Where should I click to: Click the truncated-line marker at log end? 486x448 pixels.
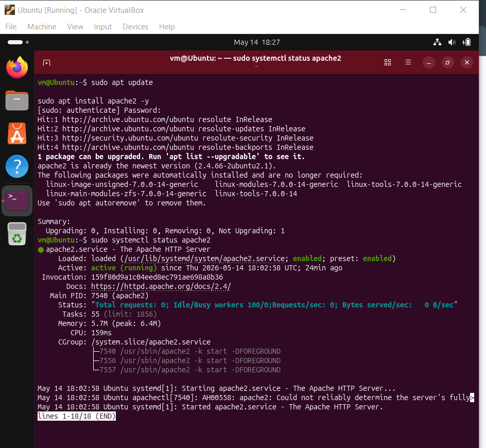click(x=472, y=398)
